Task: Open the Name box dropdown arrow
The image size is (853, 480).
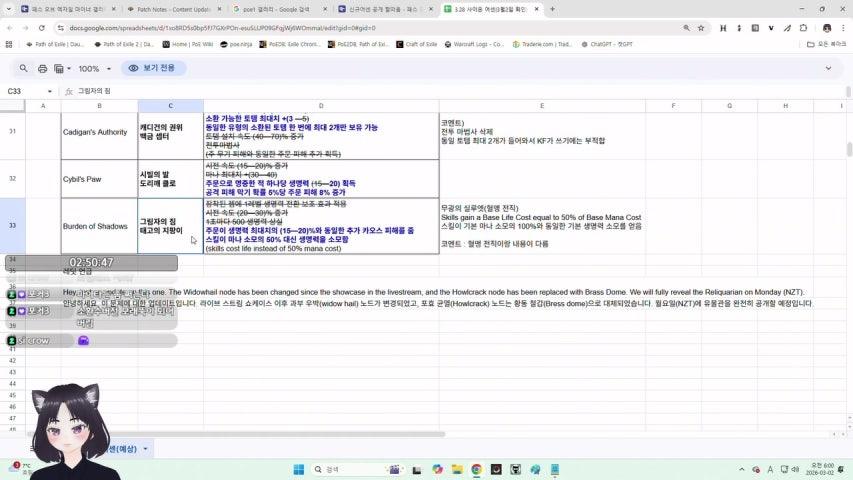Action: point(50,91)
